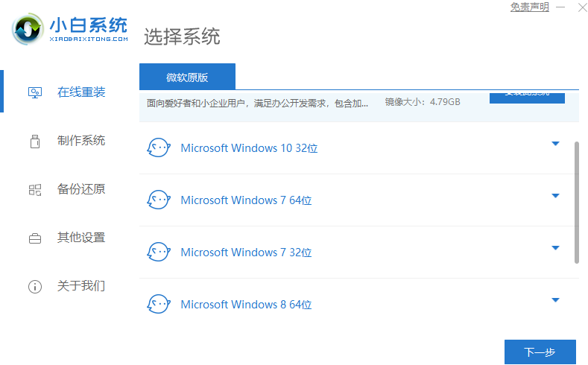This screenshot has height=365, width=588.
Task: Open the 免责声明 link
Action: pyautogui.click(x=529, y=7)
